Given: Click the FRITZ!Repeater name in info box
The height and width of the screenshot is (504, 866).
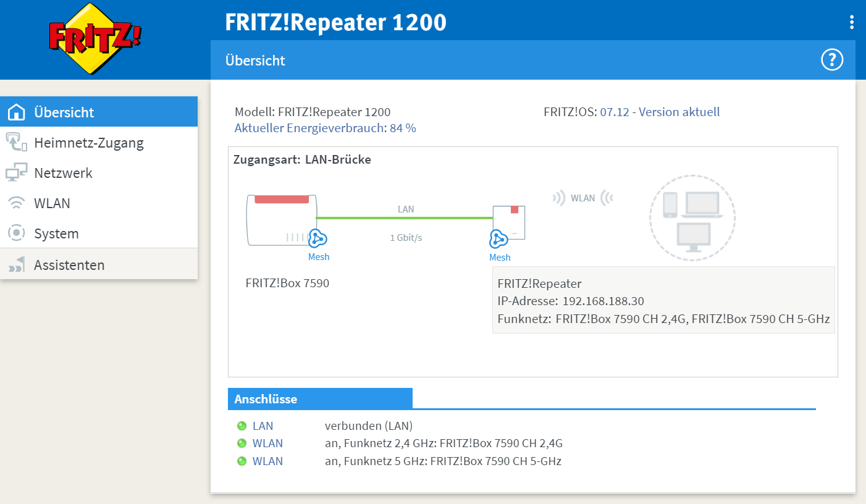Looking at the screenshot, I should click(539, 284).
